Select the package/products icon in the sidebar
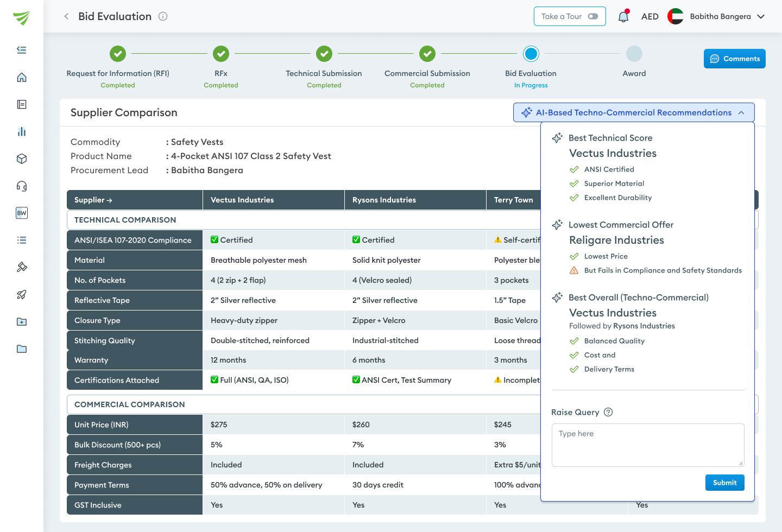Image resolution: width=782 pixels, height=532 pixels. (x=21, y=159)
